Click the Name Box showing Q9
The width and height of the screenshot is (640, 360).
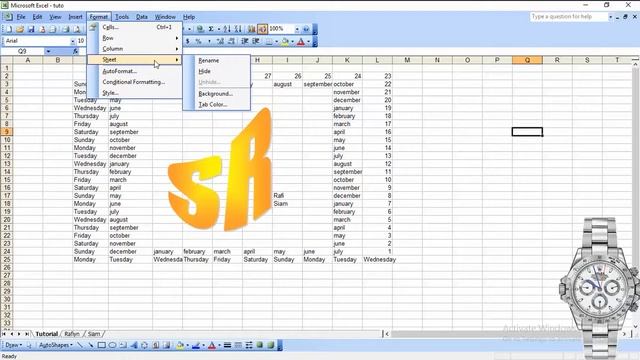[x=22, y=51]
